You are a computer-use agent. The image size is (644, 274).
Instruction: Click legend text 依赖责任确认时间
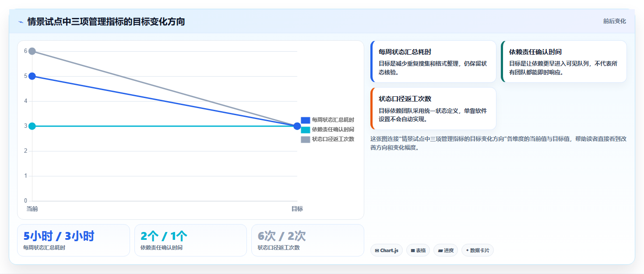coord(333,130)
